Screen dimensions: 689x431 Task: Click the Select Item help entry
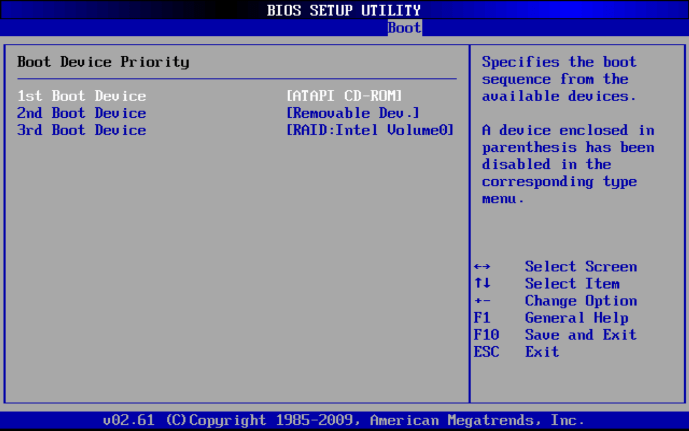[572, 284]
